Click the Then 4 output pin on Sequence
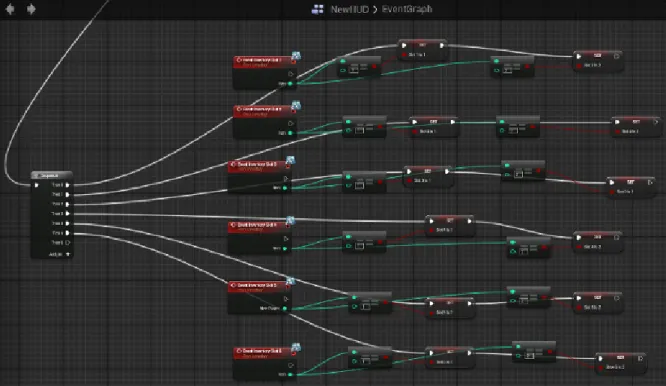 pos(67,223)
